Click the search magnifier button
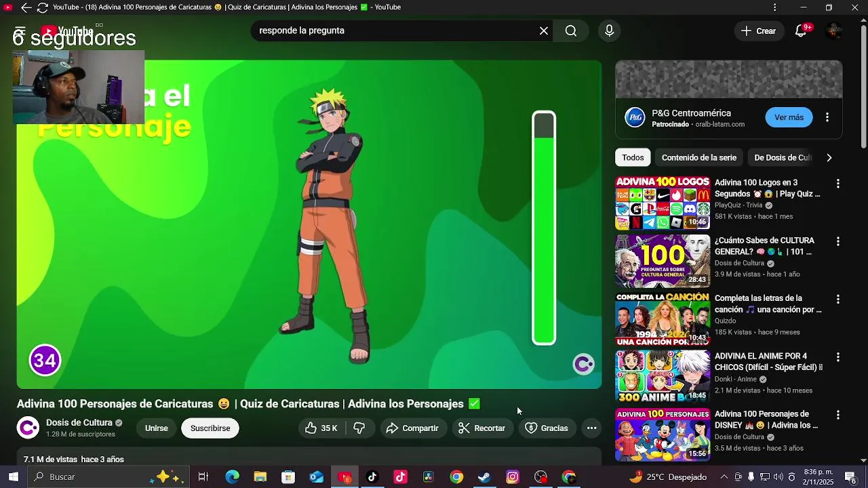 [571, 30]
